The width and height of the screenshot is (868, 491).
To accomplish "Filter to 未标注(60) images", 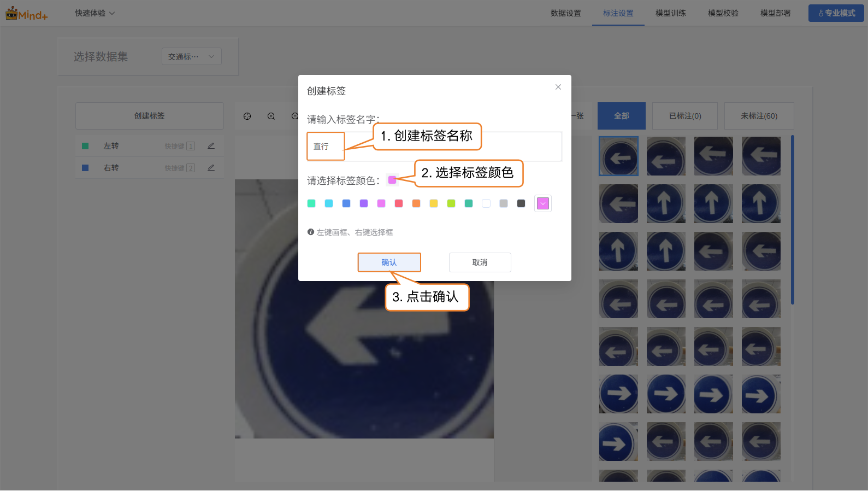I will 758,116.
